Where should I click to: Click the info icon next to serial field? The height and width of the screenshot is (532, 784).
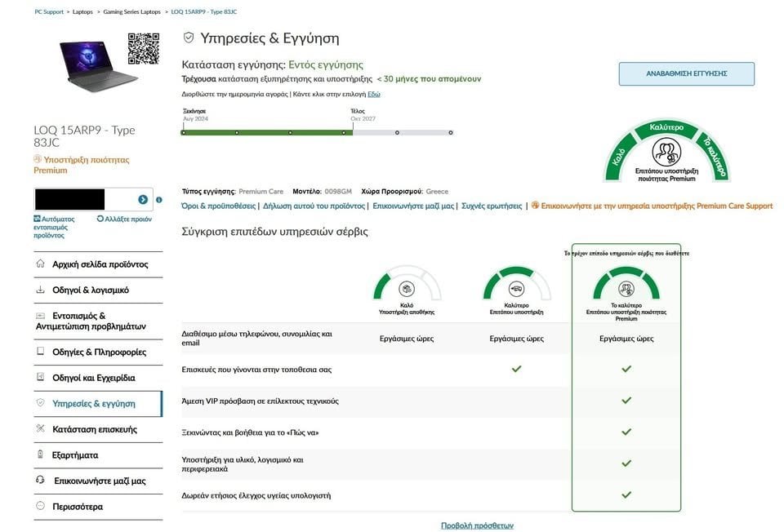coord(159,200)
